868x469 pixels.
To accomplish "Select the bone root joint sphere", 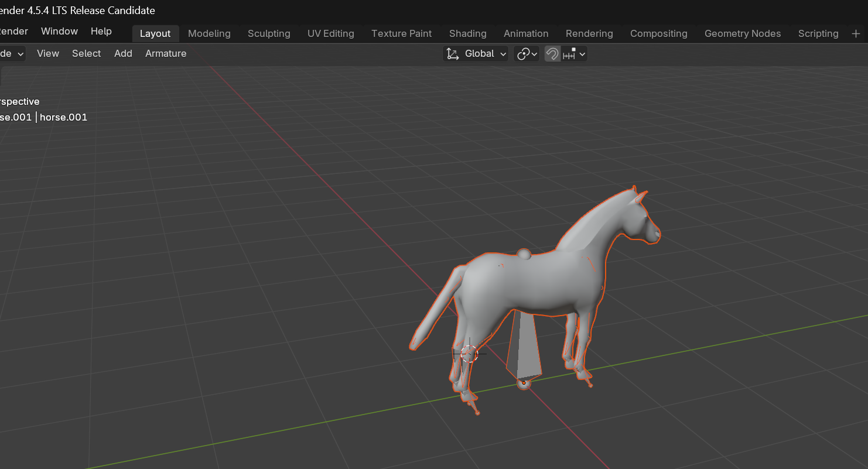I will click(524, 383).
